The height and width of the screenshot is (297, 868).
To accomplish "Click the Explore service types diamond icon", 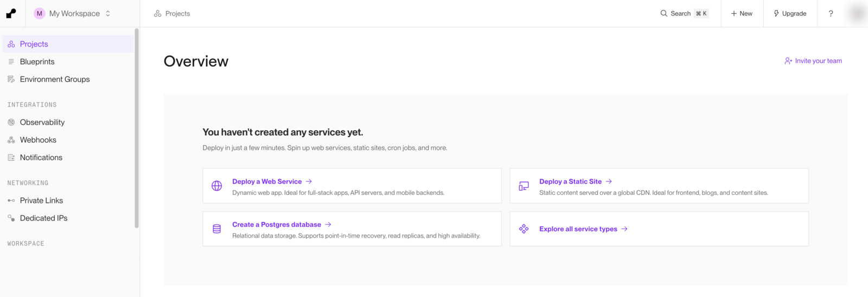I will coord(524,229).
